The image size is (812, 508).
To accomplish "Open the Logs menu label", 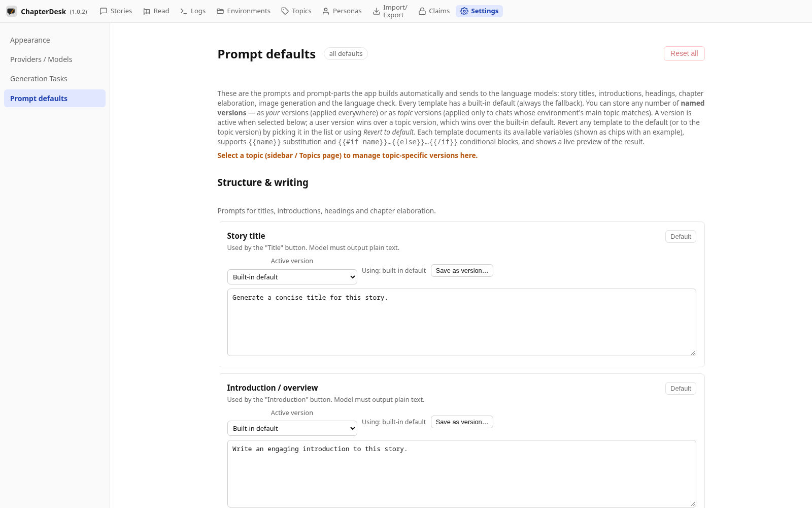I will pos(198,11).
